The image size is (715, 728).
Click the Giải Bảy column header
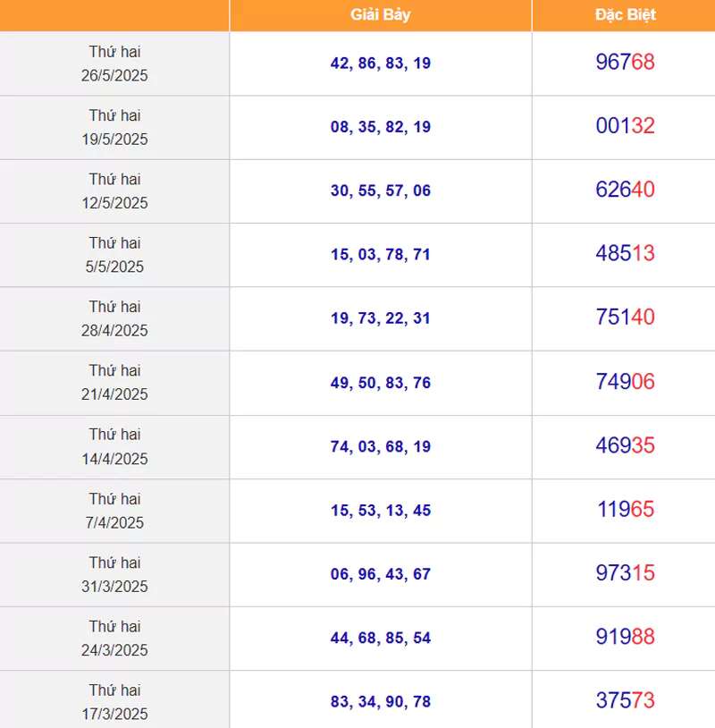381,15
